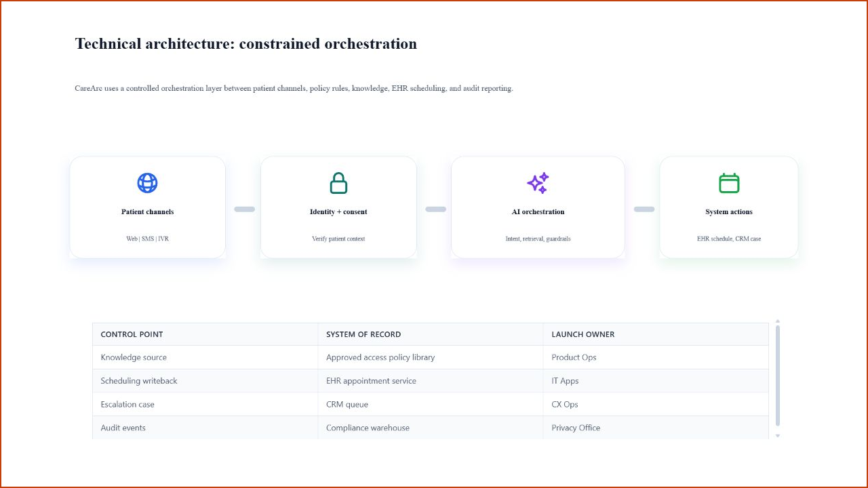Select the System actions card title
The image size is (868, 488).
[x=729, y=212]
